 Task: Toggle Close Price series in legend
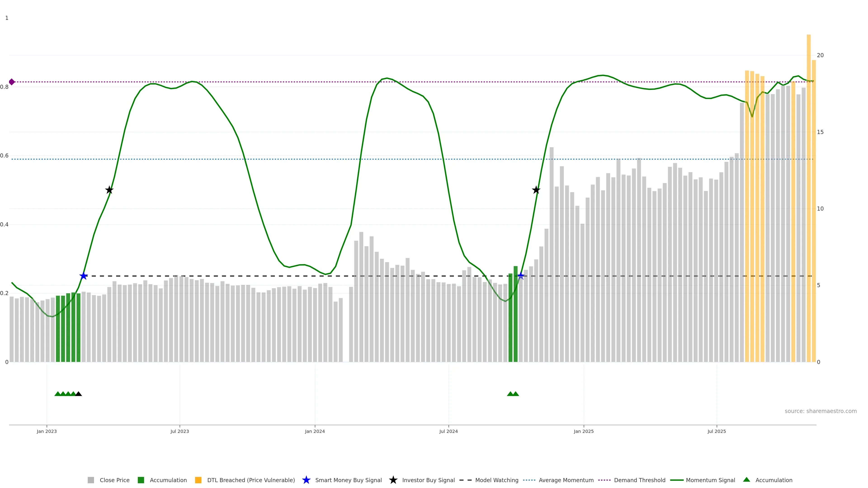click(114, 480)
